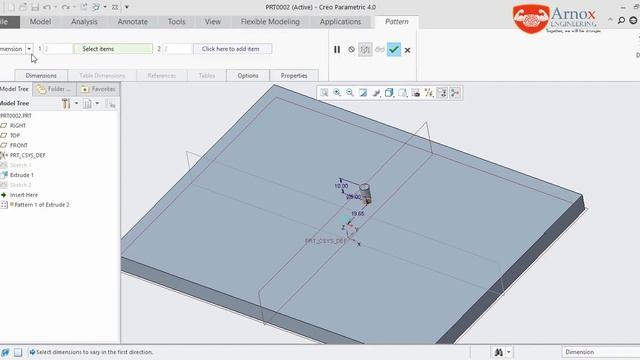
Task: Click second direction member count field
Action: click(x=178, y=49)
